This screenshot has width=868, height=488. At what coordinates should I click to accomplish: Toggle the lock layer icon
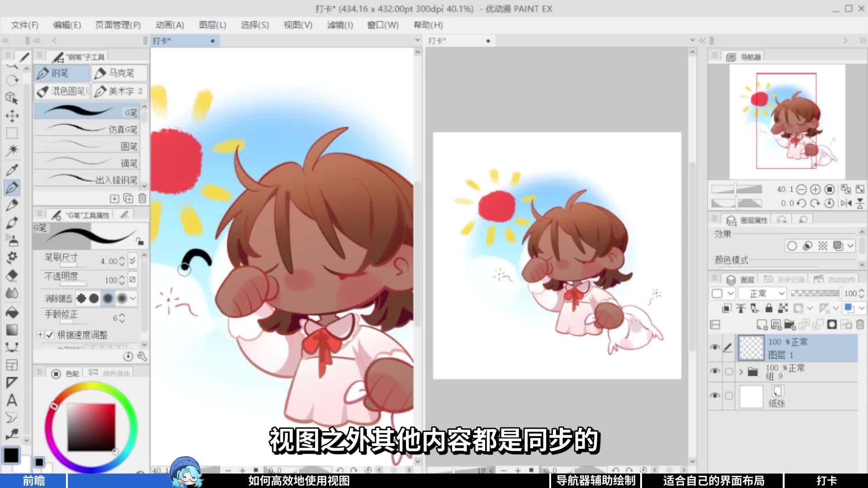pyautogui.click(x=769, y=308)
